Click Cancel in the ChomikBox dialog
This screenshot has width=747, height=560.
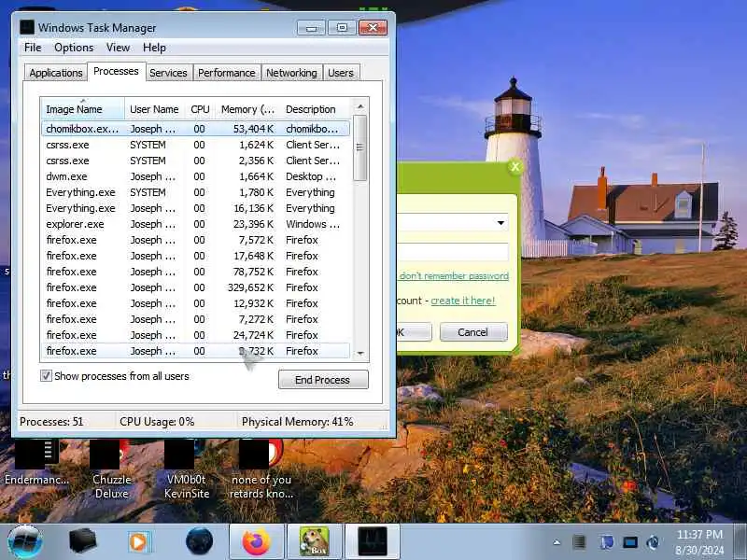(473, 332)
